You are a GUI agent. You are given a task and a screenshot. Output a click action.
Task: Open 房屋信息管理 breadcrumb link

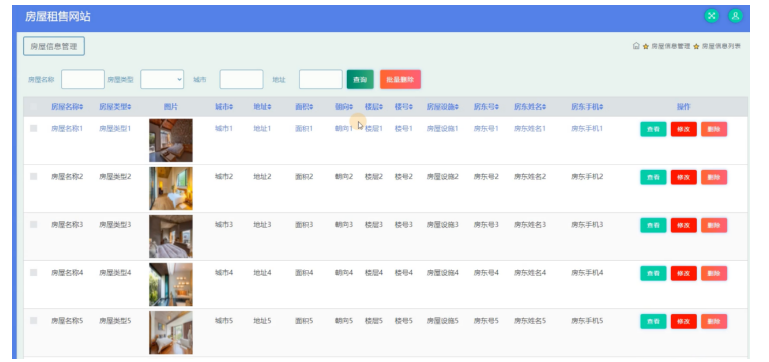pyautogui.click(x=670, y=46)
